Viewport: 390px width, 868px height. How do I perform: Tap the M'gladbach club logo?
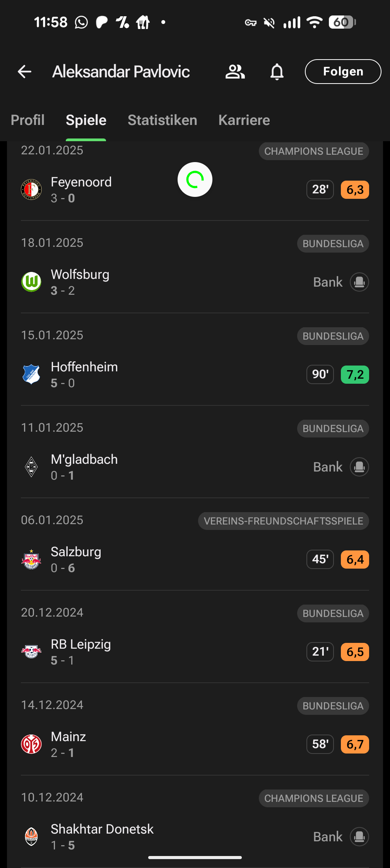coord(31,467)
